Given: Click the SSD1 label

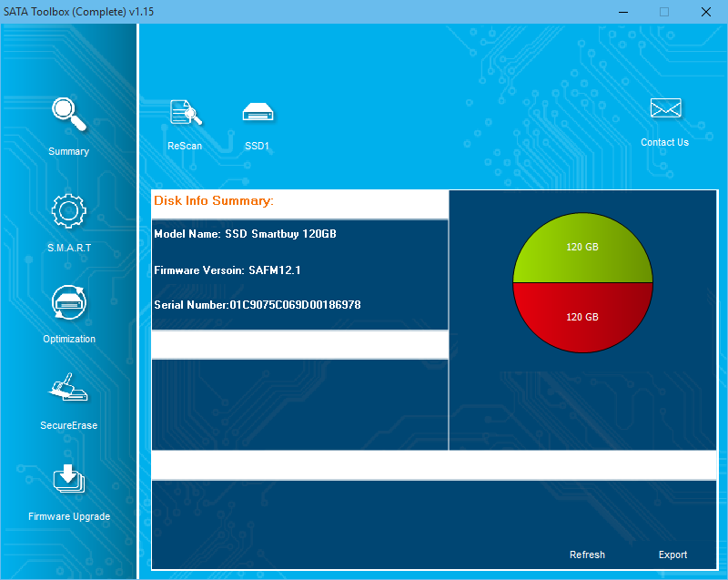Looking at the screenshot, I should click(257, 146).
